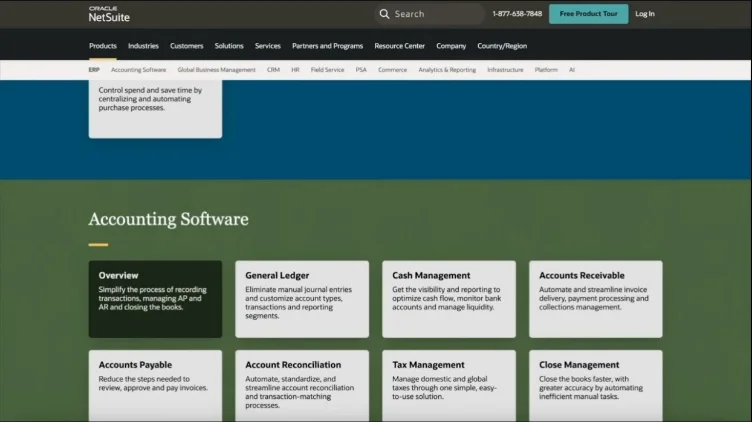
Task: Open the Accounts Receivable card
Action: (596, 299)
